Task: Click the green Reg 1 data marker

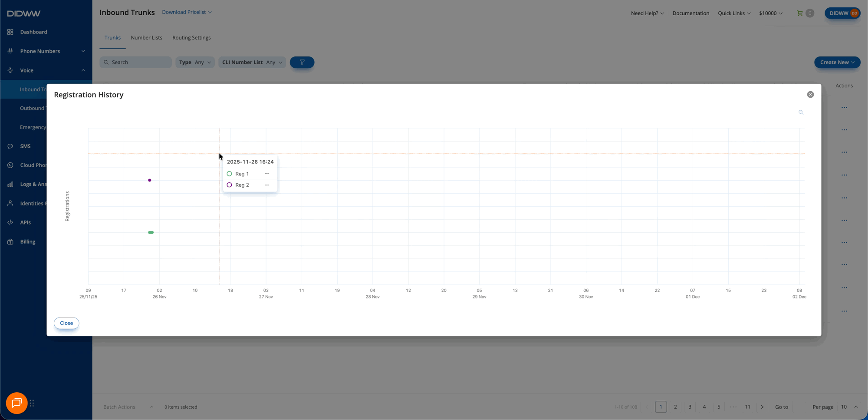Action: [151, 232]
